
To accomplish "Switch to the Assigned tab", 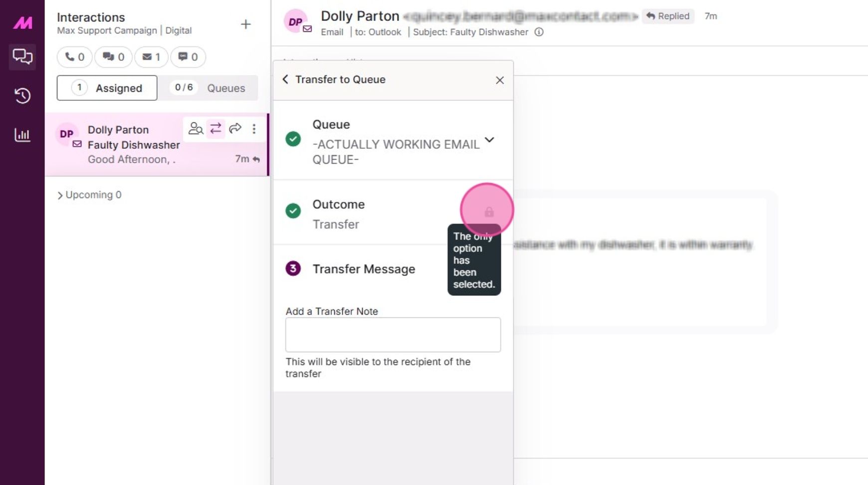I will (107, 88).
